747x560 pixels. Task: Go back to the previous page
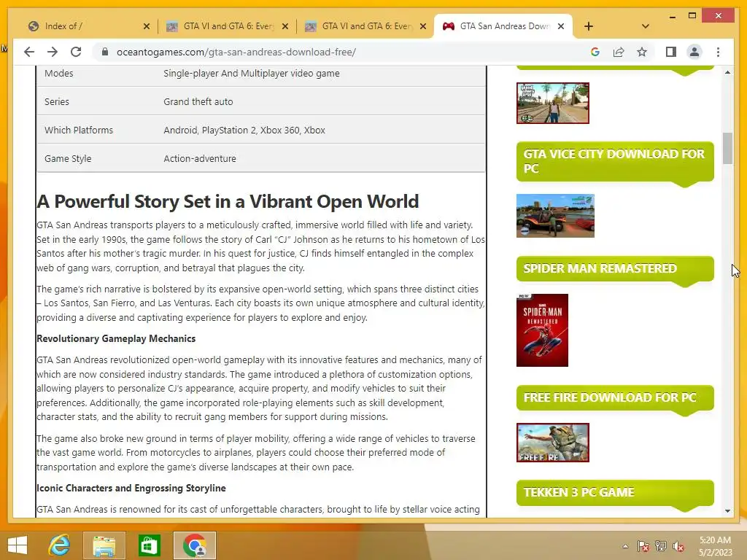click(29, 52)
